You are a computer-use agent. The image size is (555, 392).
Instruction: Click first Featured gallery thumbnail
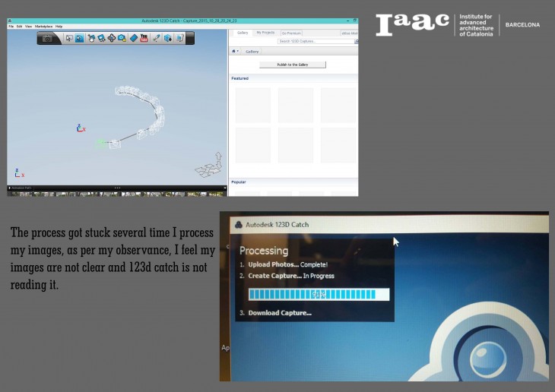[x=252, y=105]
